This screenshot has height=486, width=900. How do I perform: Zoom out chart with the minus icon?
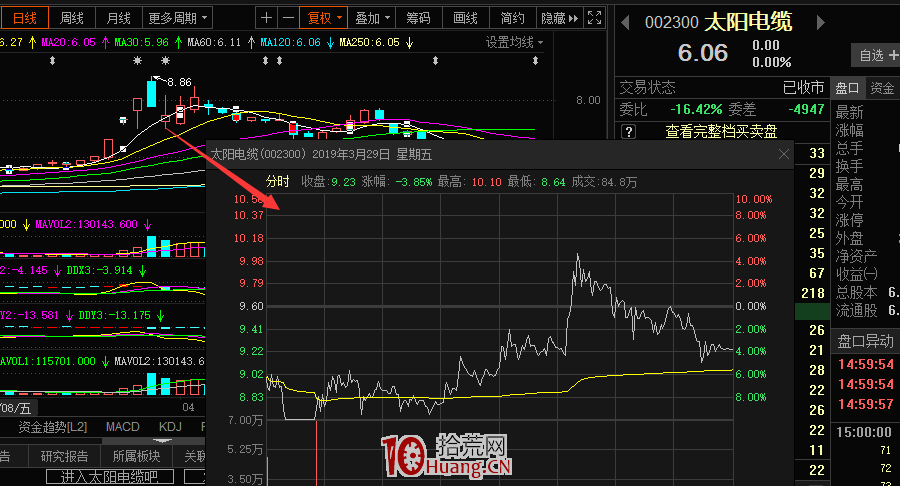289,18
